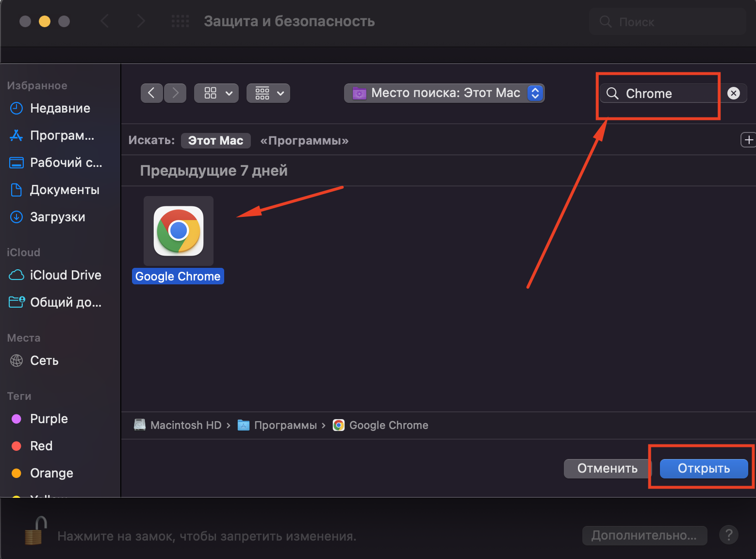
Task: Click Программы in the path bar
Action: click(x=277, y=425)
